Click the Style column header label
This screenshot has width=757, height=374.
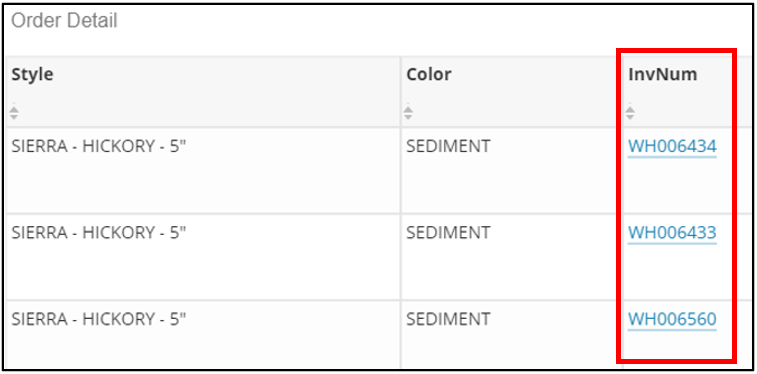[32, 74]
